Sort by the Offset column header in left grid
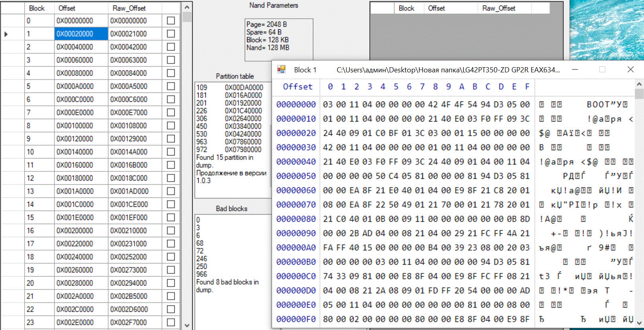644x330 pixels. pyautogui.click(x=67, y=8)
